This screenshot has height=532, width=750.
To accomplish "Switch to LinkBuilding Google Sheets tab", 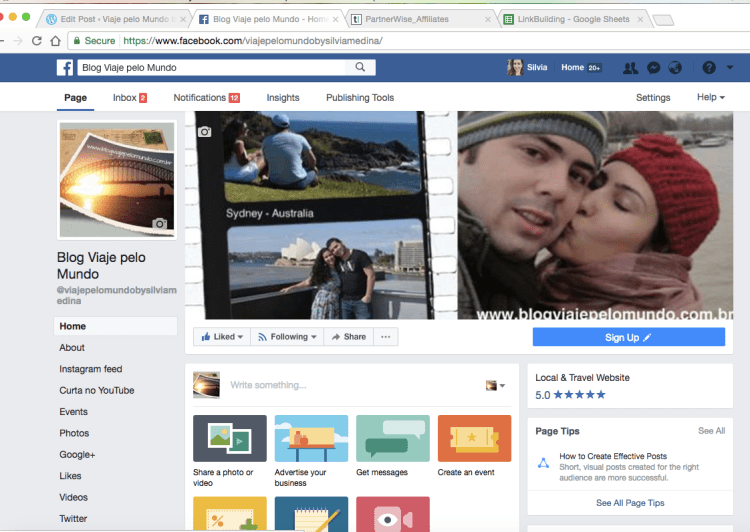I will coord(573,19).
